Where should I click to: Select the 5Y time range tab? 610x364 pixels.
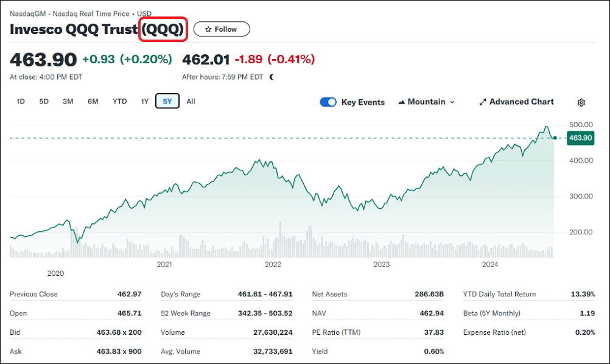coord(167,101)
